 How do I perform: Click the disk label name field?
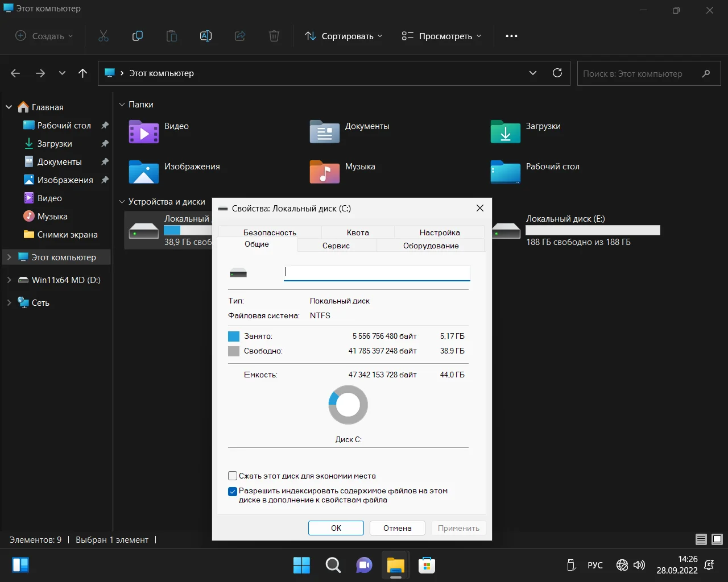pos(377,273)
